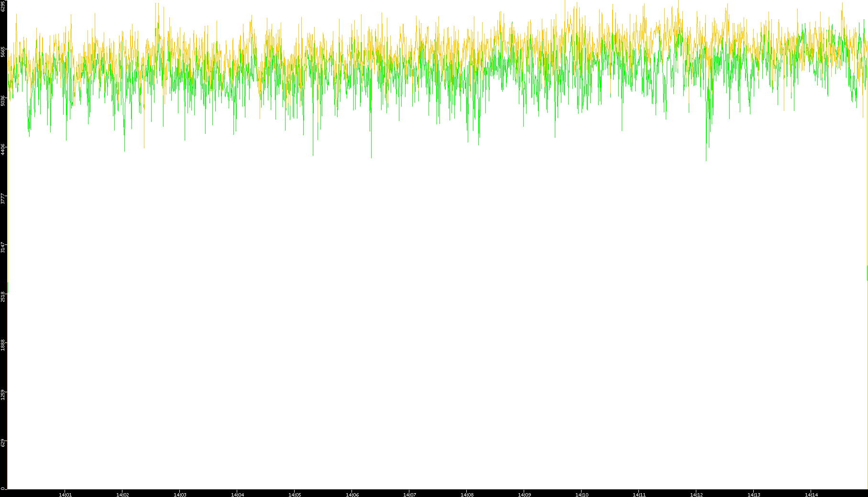Select the 14:07 time axis label

(409, 495)
